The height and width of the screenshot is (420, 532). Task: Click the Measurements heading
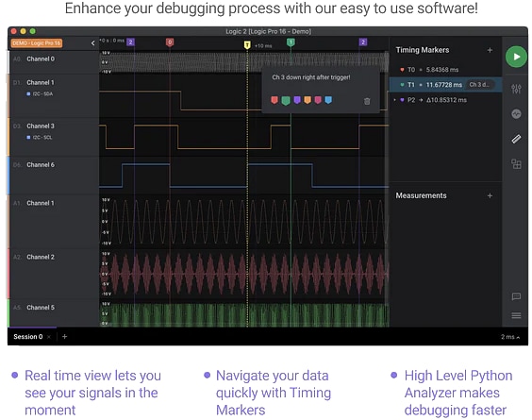click(421, 195)
